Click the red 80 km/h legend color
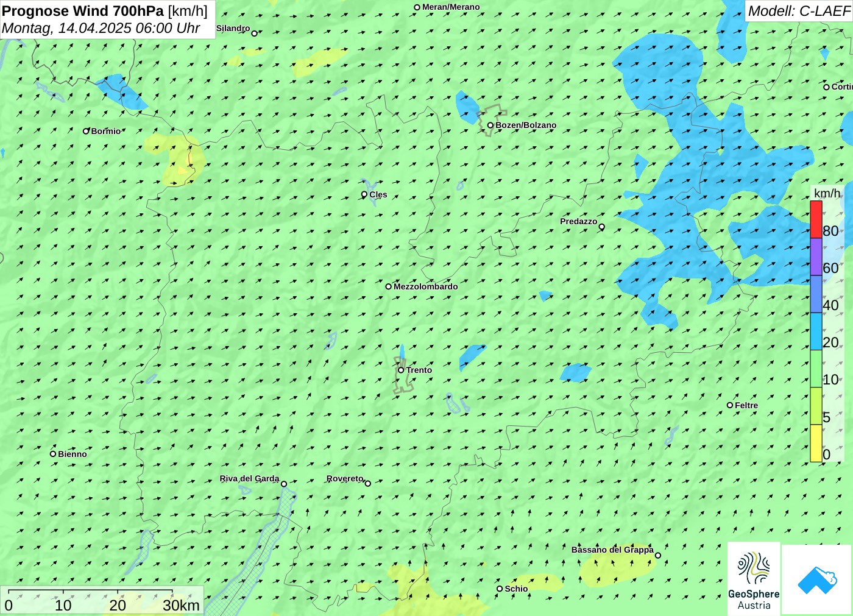The width and height of the screenshot is (853, 616). (816, 219)
